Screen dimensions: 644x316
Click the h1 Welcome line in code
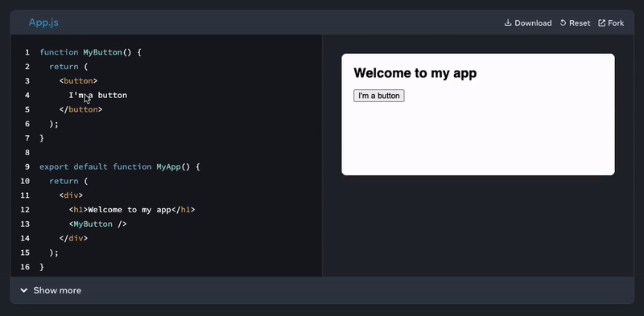tap(132, 210)
